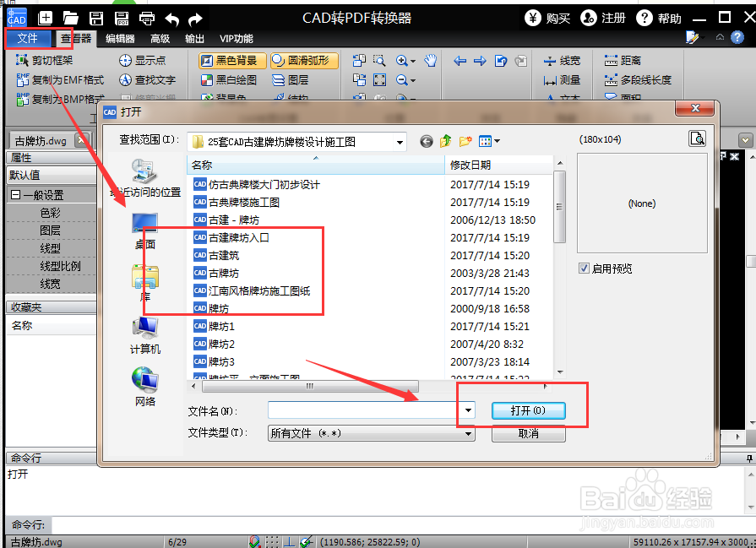The height and width of the screenshot is (548, 756).
Task: Click the 取消 cancel button
Action: click(x=528, y=433)
